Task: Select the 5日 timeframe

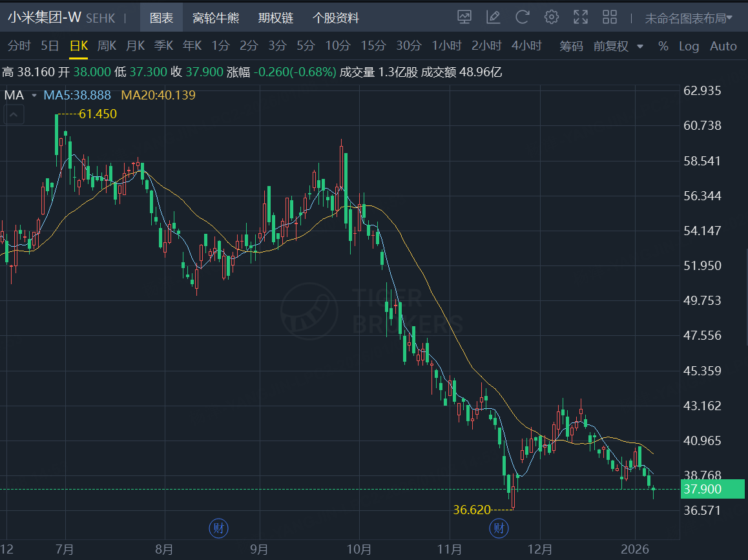Action: click(50, 46)
